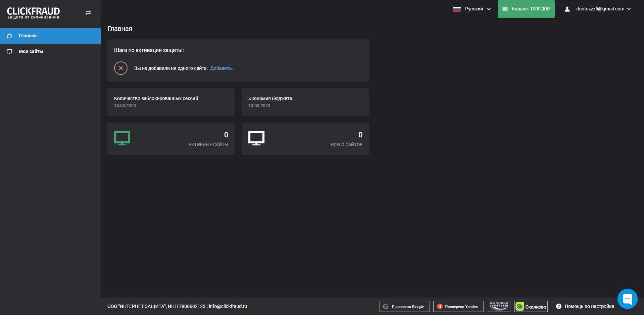
Task: Click the Добавить link
Action: [221, 68]
